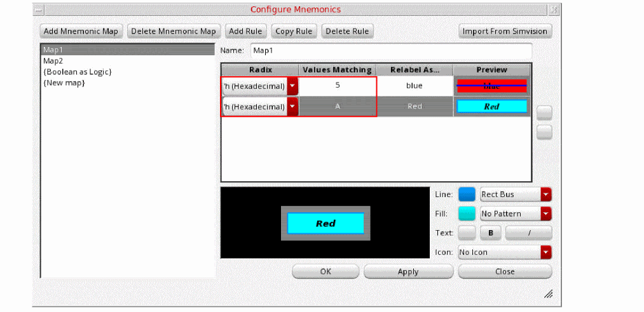Click the Close button at the bottom
The width and height of the screenshot is (644, 312).
pyautogui.click(x=505, y=271)
